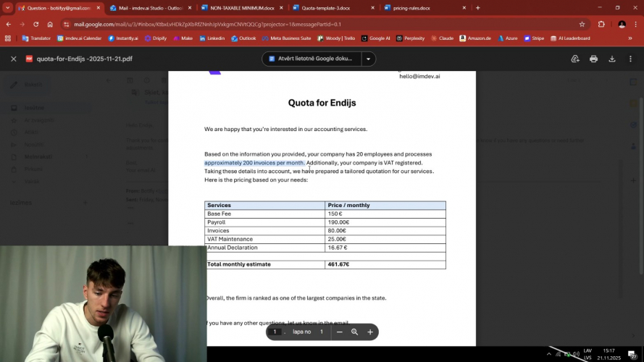The image size is (644, 362).
Task: Zoom out the PDF using minus icon
Action: (x=339, y=332)
